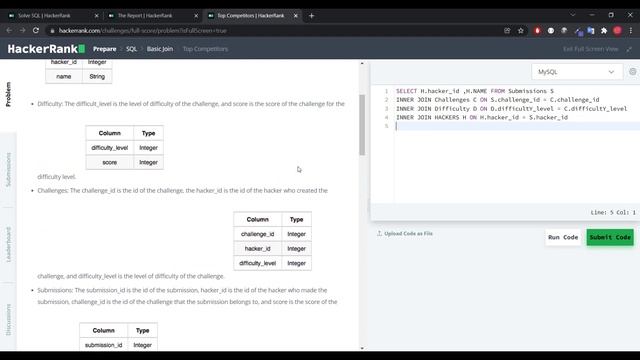Open the Chrome three-dot menu

click(x=631, y=31)
